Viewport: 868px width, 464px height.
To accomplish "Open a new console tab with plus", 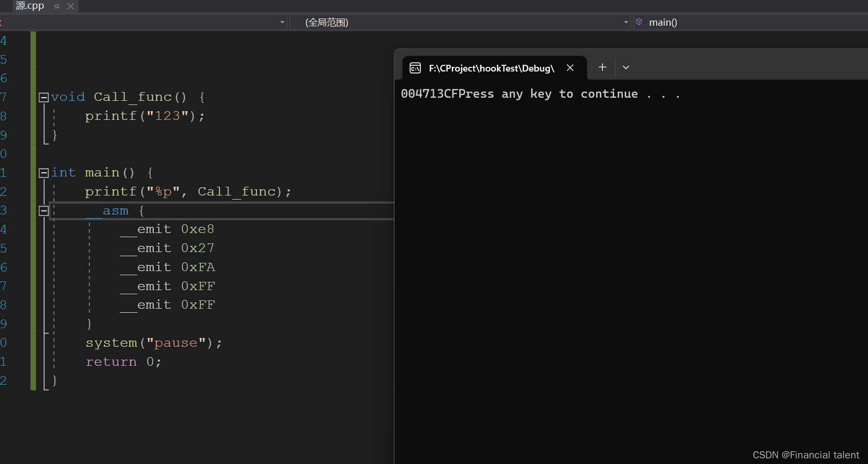I will coord(602,67).
